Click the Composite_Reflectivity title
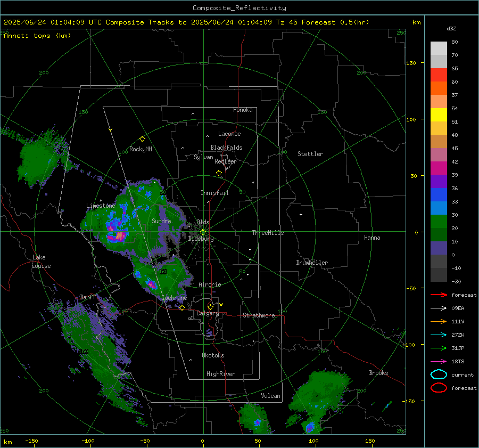Image resolution: width=479 pixels, height=448 pixels. pos(240,8)
